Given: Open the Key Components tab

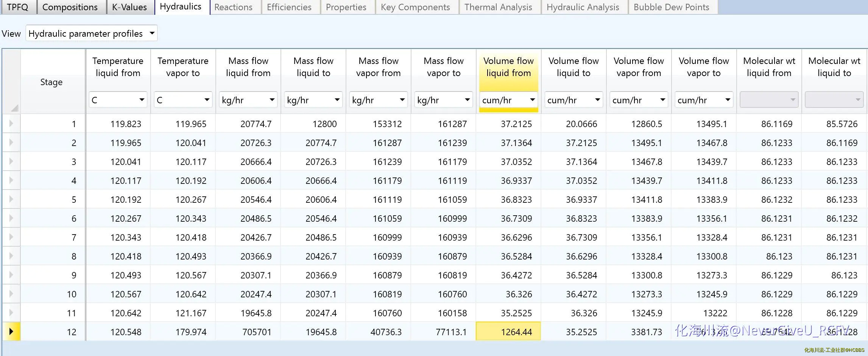Looking at the screenshot, I should coord(416,7).
